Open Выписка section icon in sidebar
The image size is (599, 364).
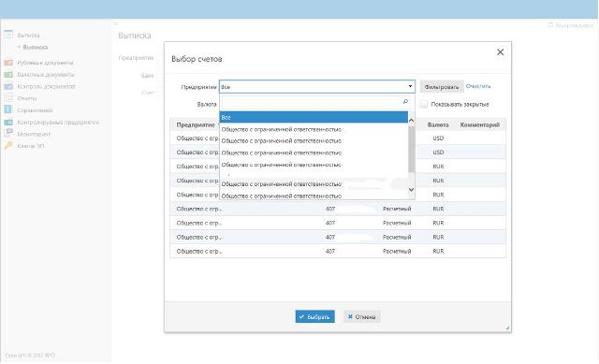tap(8, 35)
